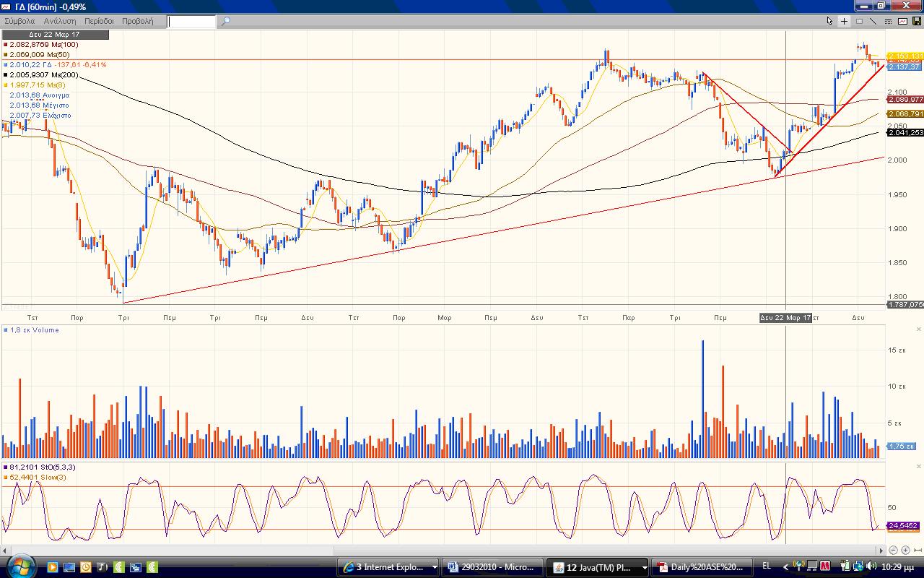Click the magnifier search icon
This screenshot has height=578, width=924.
(225, 22)
